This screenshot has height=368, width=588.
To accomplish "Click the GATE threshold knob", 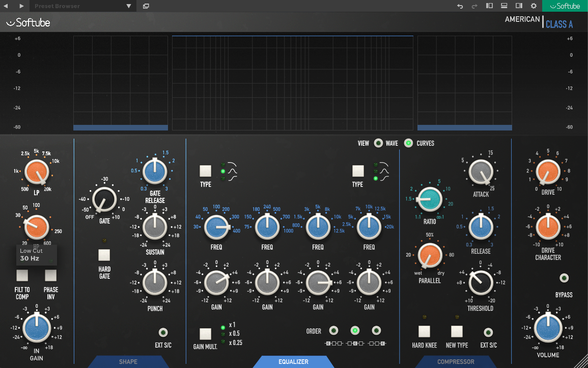I will pos(105,199).
